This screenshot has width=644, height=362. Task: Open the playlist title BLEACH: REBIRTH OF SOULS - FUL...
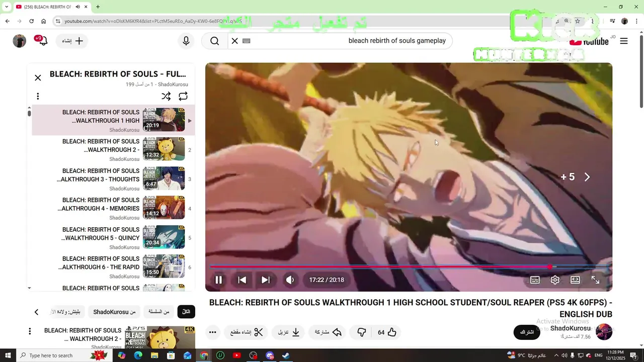tap(118, 74)
